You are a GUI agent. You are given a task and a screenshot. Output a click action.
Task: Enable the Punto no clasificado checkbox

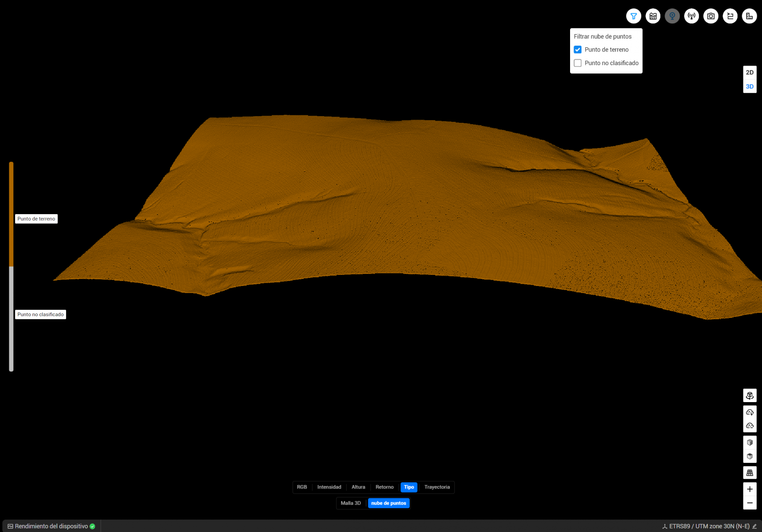click(578, 63)
